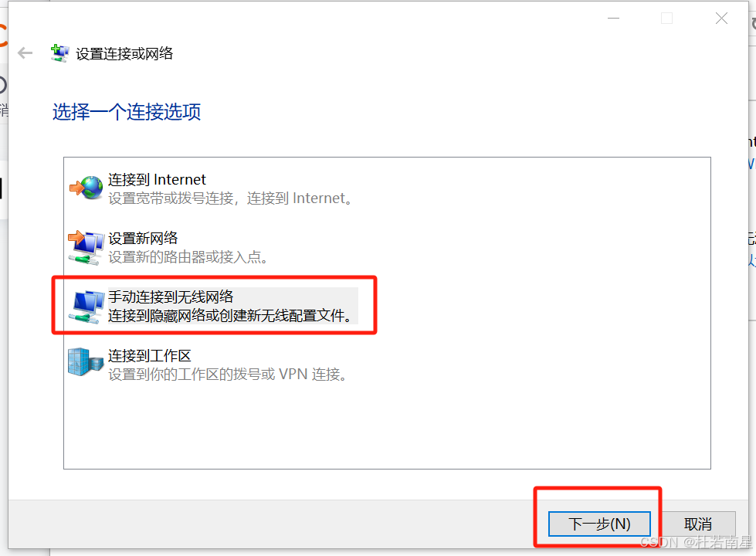Minimize the 设置连接或网络 window
The height and width of the screenshot is (556, 756).
(x=613, y=19)
